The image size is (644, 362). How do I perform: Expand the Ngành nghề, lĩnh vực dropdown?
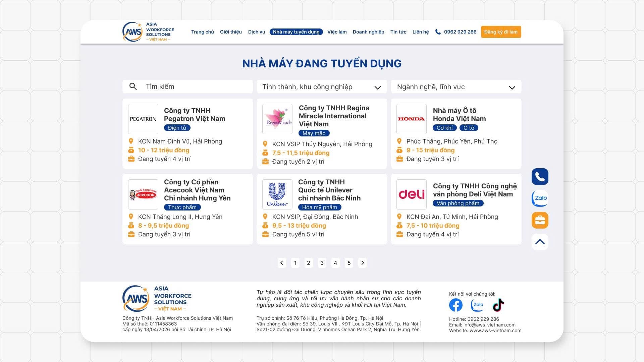coord(456,87)
